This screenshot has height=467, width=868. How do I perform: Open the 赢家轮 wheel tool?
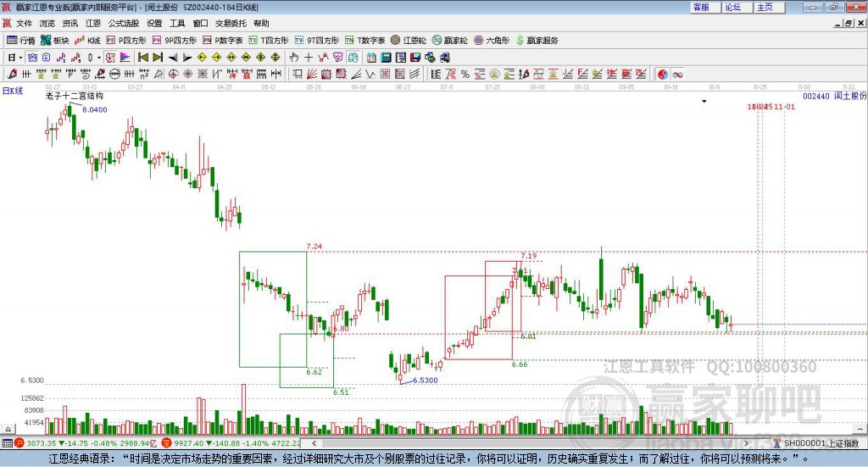[450, 41]
